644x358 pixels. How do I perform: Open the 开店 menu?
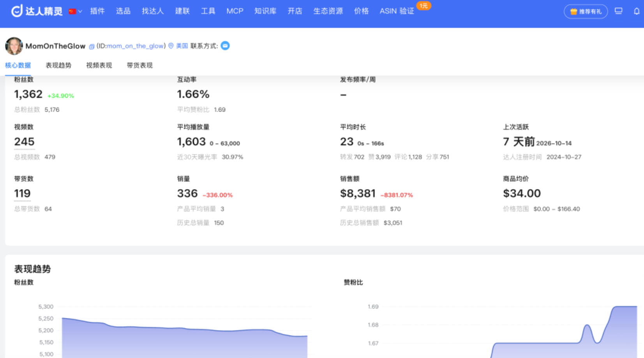(295, 11)
